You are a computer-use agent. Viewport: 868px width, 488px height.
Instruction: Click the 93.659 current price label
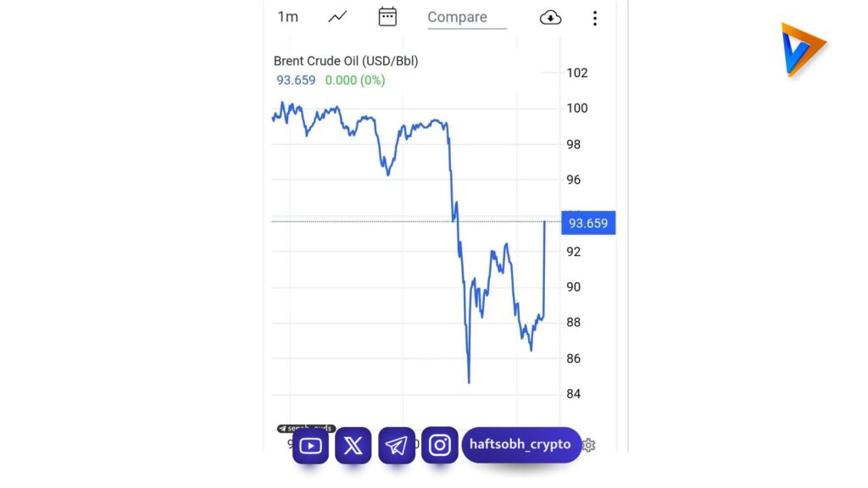click(x=588, y=223)
